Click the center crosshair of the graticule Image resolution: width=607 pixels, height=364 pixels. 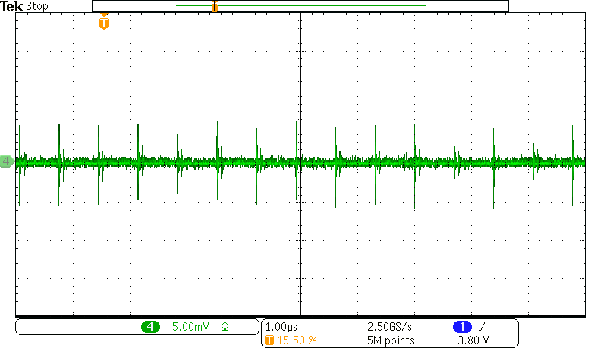(301, 162)
